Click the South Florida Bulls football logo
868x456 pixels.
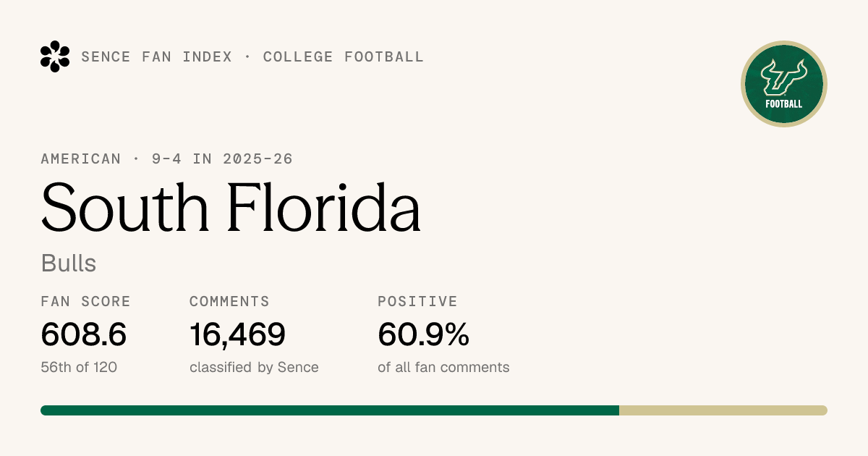click(784, 84)
